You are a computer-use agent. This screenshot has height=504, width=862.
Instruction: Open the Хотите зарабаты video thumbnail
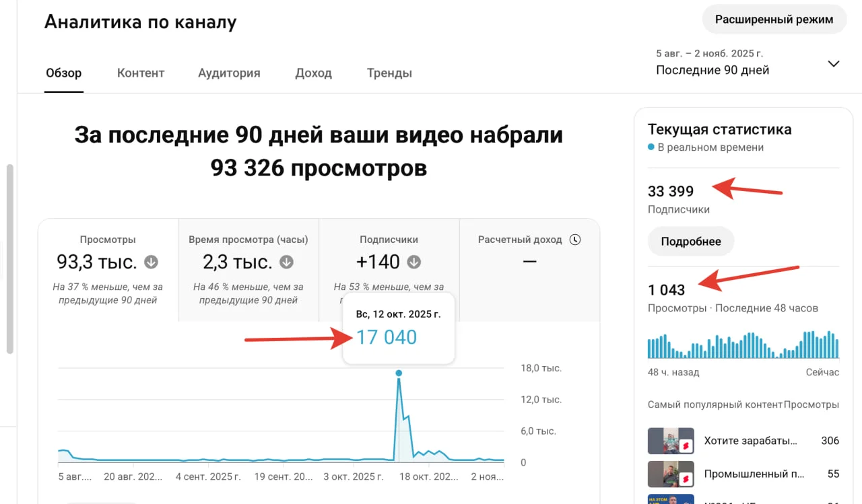[x=671, y=441]
